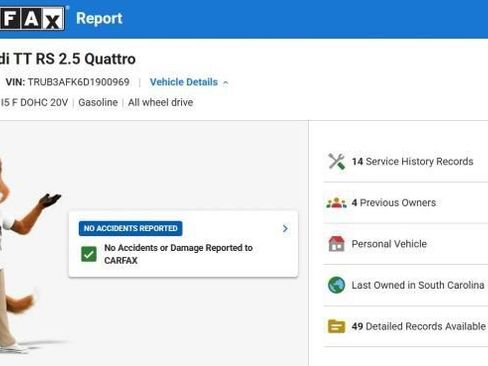The width and height of the screenshot is (488, 366).
Task: Click the Gasoline fuel type text
Action: 98,102
